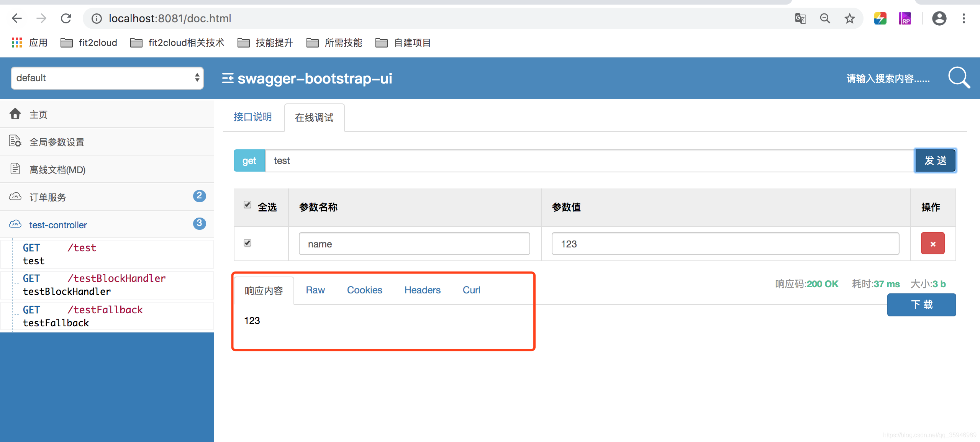Click the 耗时 37 ms text
Image resolution: width=980 pixels, height=442 pixels.
coord(876,284)
